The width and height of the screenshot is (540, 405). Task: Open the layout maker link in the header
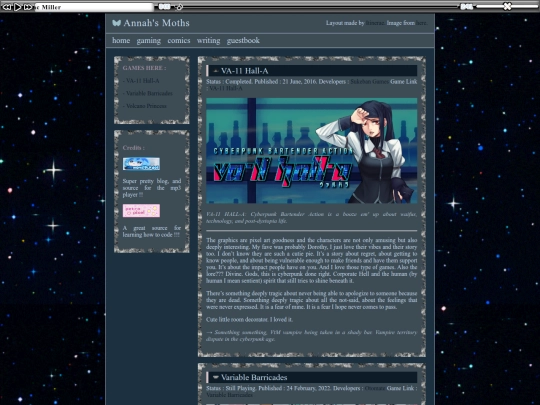coord(375,23)
